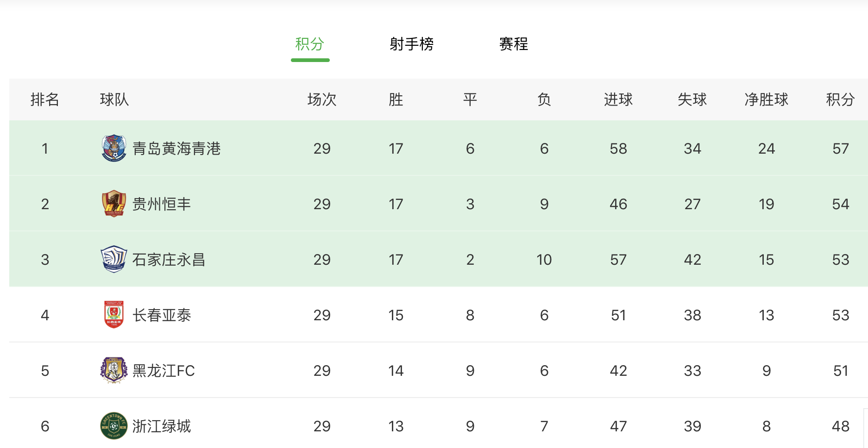The width and height of the screenshot is (868, 448).
Task: Open the team name 长春亚泰
Action: pyautogui.click(x=162, y=315)
